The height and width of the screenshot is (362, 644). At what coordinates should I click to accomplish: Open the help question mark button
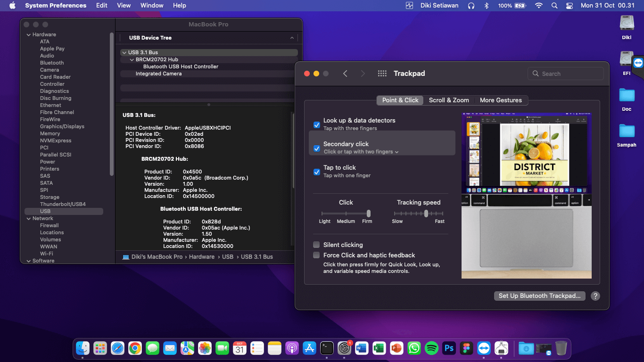point(595,296)
